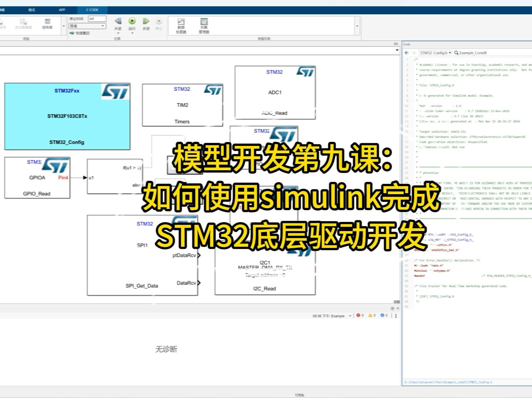Image resolution: width=532 pixels, height=398 pixels.
Task: Go back in the Code panel
Action: (407, 53)
